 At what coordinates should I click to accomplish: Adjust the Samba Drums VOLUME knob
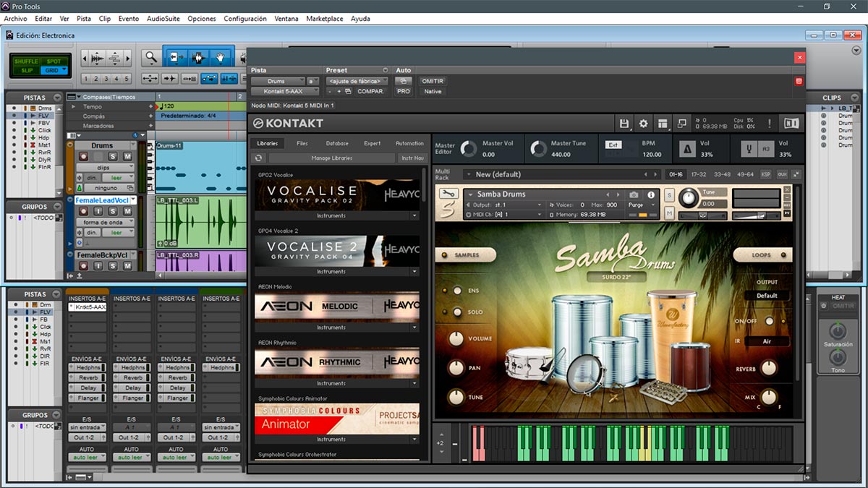point(456,338)
